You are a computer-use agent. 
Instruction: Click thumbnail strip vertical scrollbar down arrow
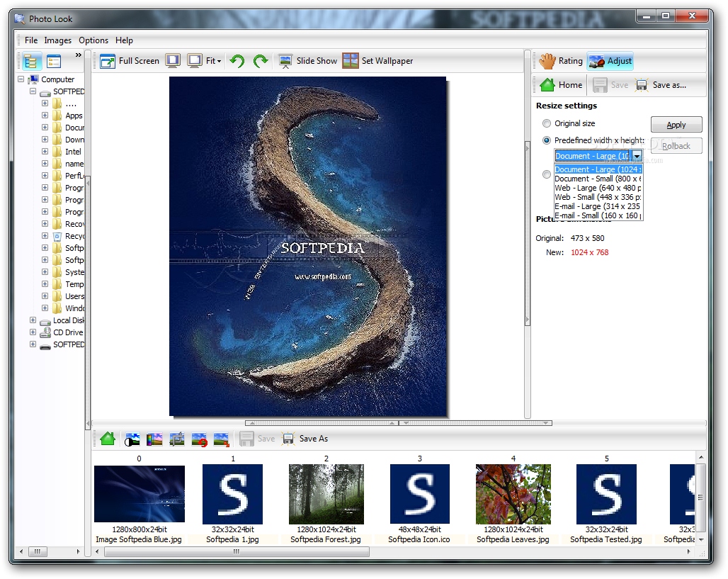(x=701, y=539)
